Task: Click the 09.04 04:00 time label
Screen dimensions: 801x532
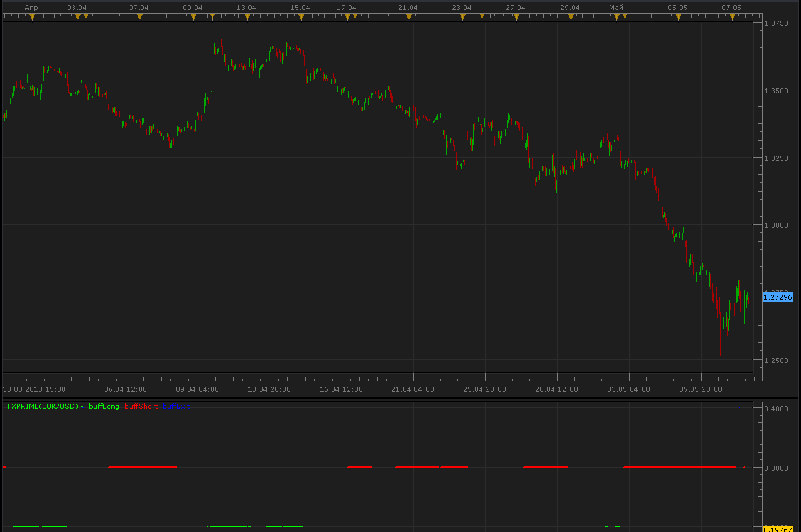Action: click(x=197, y=389)
